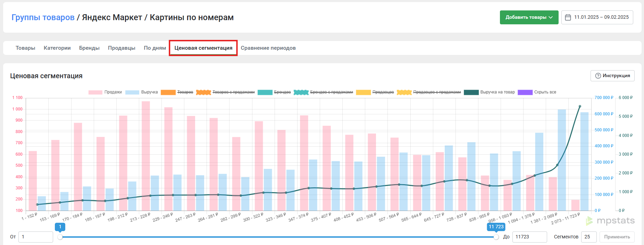Click the Инструкция button

(612, 76)
